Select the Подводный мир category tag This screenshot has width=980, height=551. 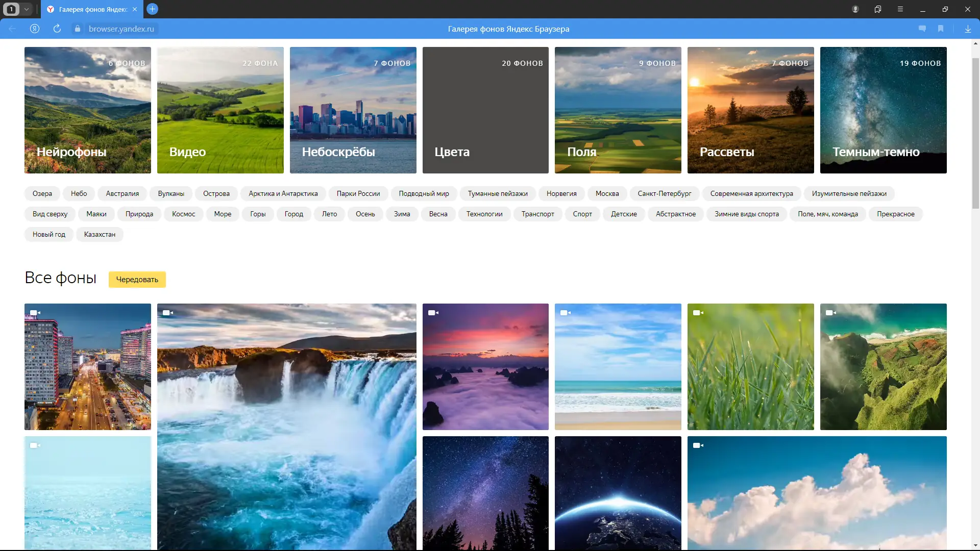[424, 194]
